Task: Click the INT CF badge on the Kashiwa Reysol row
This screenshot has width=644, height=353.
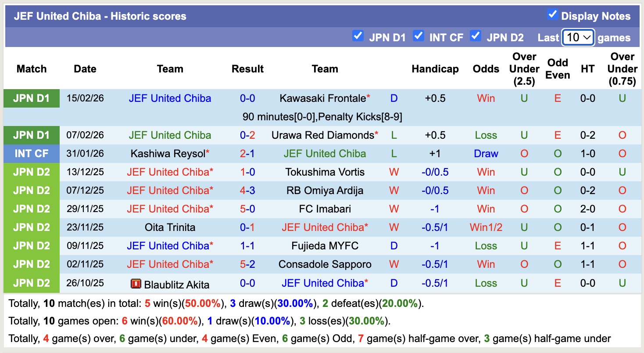Action: tap(31, 153)
